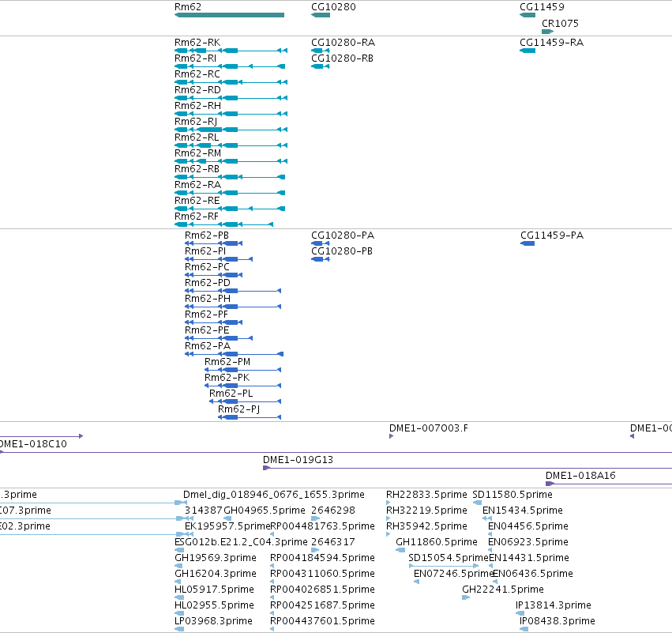The height and width of the screenshot is (633, 672).
Task: Click protein Rm62-PJ label
Action: click(238, 409)
